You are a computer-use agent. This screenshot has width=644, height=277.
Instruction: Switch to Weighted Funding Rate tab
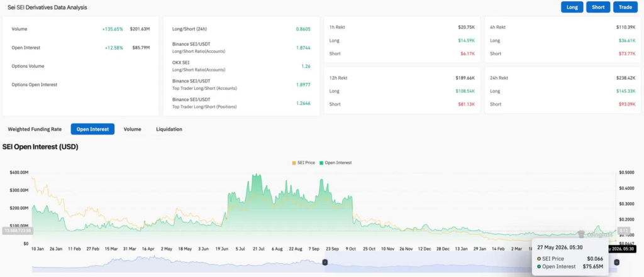(35, 129)
